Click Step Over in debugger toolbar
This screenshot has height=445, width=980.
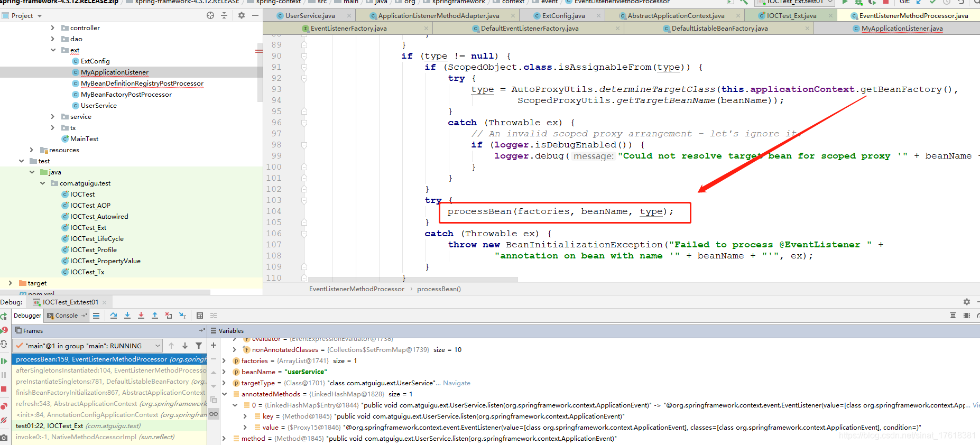(x=114, y=316)
